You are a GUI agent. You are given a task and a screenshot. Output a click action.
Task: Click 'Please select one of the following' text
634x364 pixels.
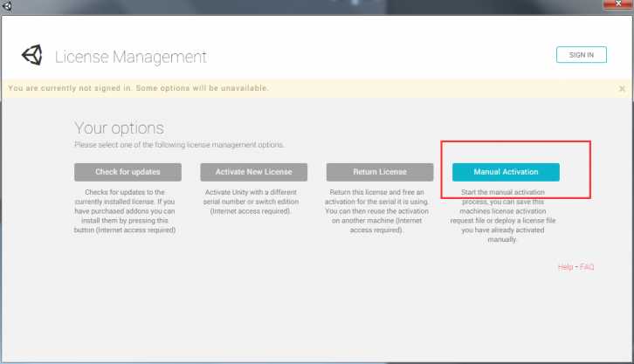(x=179, y=145)
